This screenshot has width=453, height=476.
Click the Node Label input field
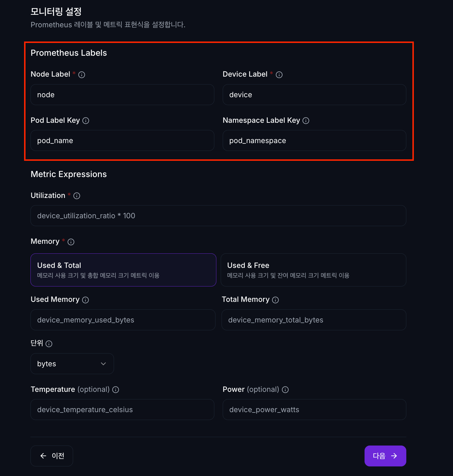[122, 95]
